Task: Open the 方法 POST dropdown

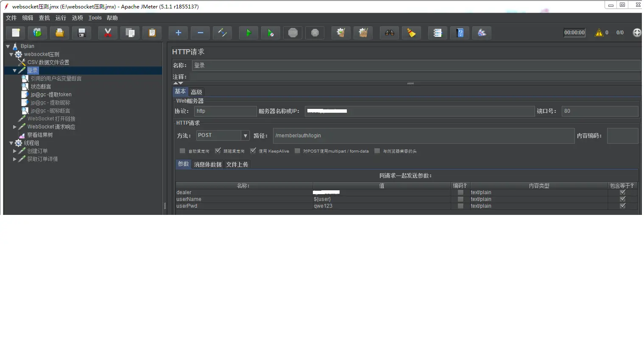Action: [245, 136]
